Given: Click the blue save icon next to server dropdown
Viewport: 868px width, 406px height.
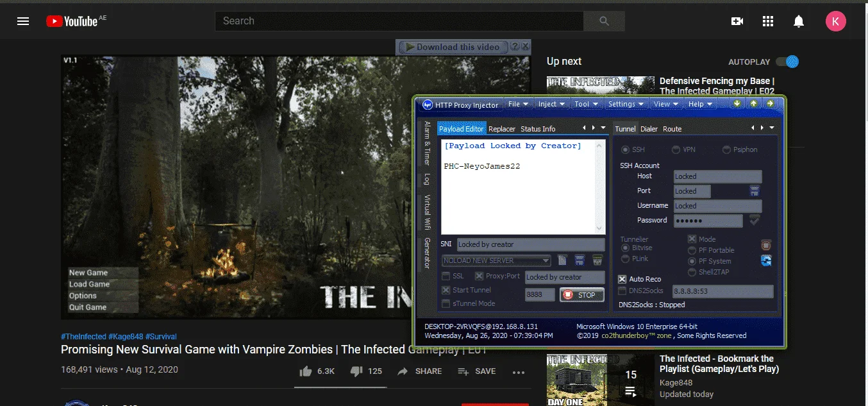Looking at the screenshot, I should coord(580,260).
